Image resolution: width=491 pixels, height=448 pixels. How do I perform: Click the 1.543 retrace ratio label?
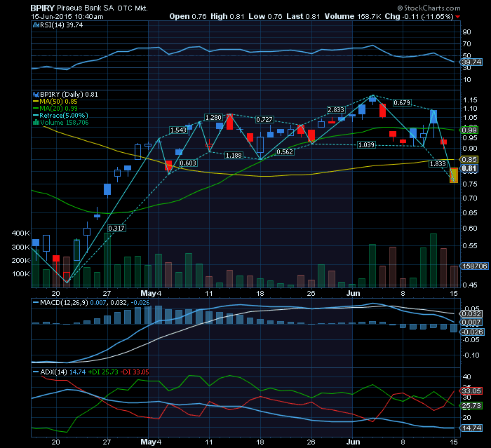click(x=178, y=130)
